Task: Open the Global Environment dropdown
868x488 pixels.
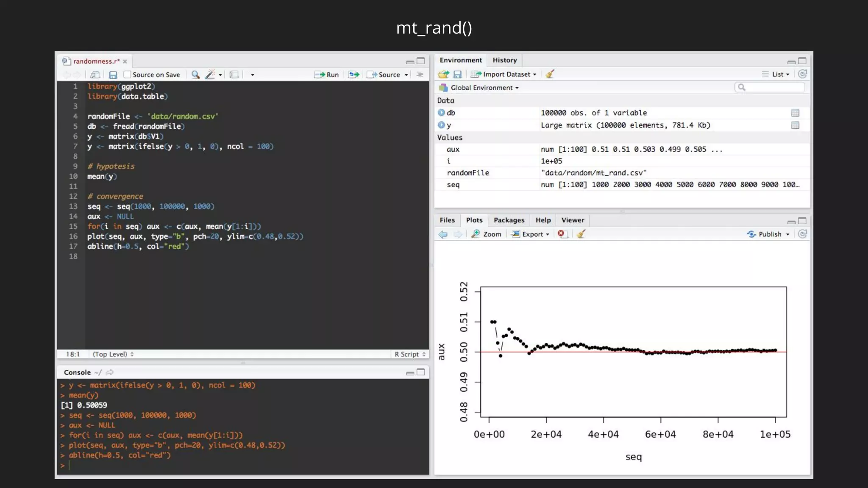Action: [481, 88]
